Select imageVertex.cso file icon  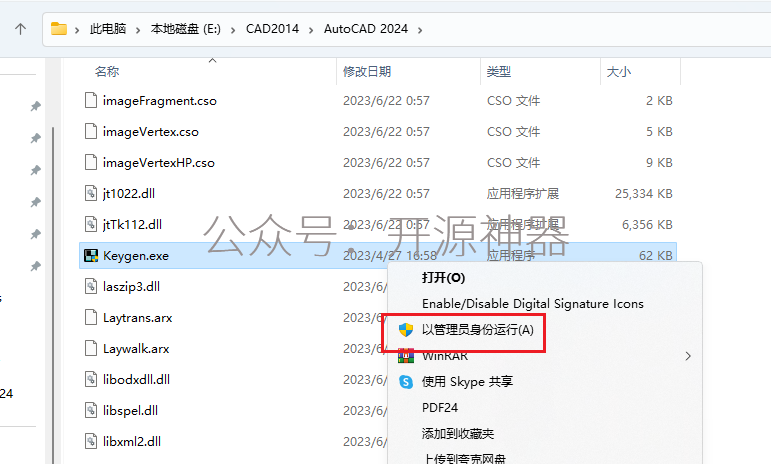[91, 131]
